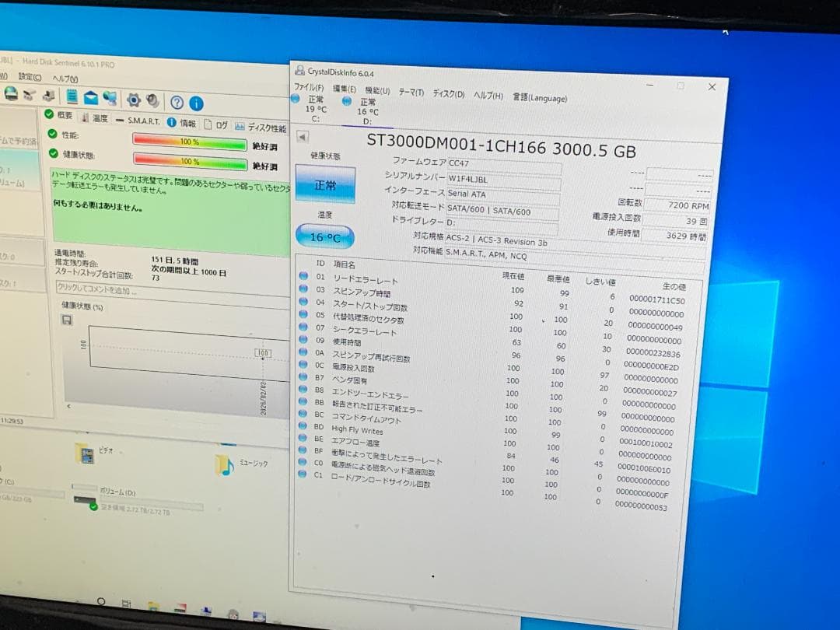
Task: Open the 設定(C) menu in Hard Disk Sentinel
Action: (30, 76)
